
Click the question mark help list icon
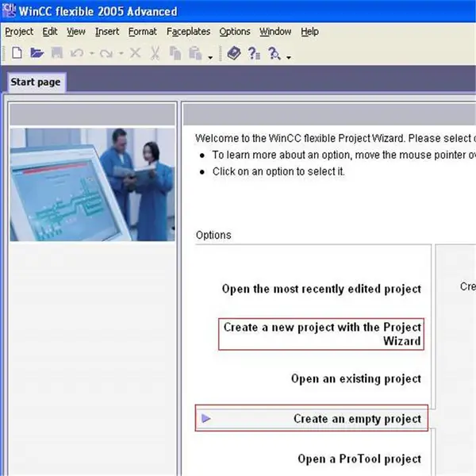254,53
